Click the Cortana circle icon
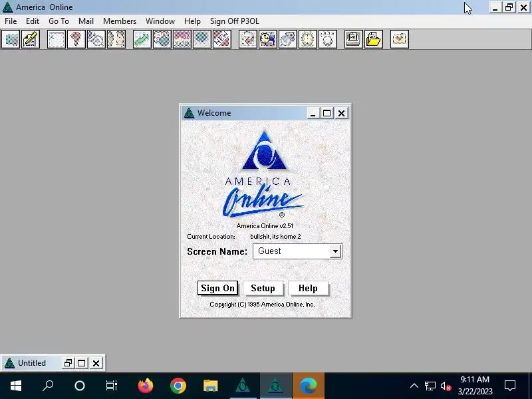Viewport: 532px width, 399px height. click(80, 386)
